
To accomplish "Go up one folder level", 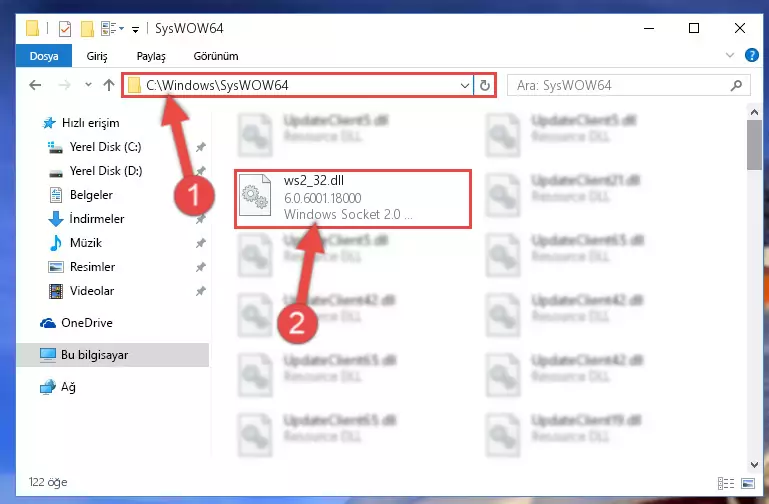I will pyautogui.click(x=109, y=85).
